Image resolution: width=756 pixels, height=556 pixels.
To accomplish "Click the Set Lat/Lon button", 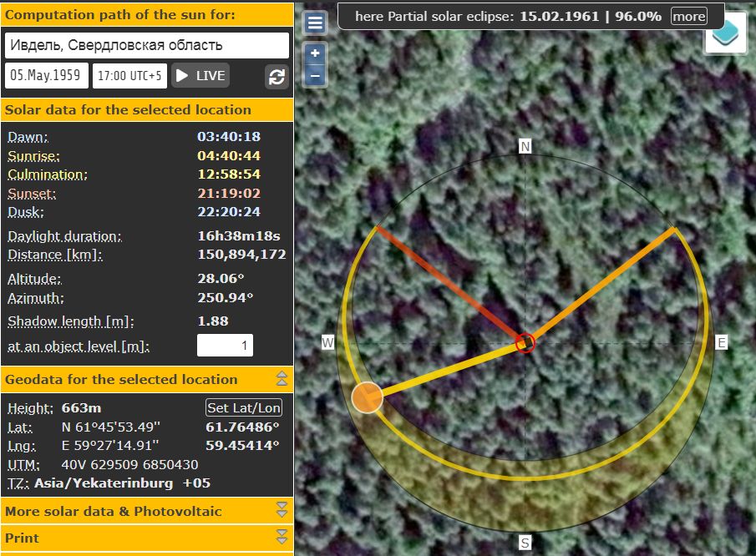I will point(244,407).
